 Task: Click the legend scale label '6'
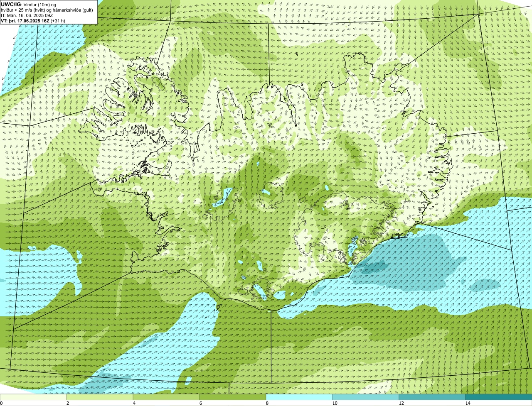click(x=200, y=403)
